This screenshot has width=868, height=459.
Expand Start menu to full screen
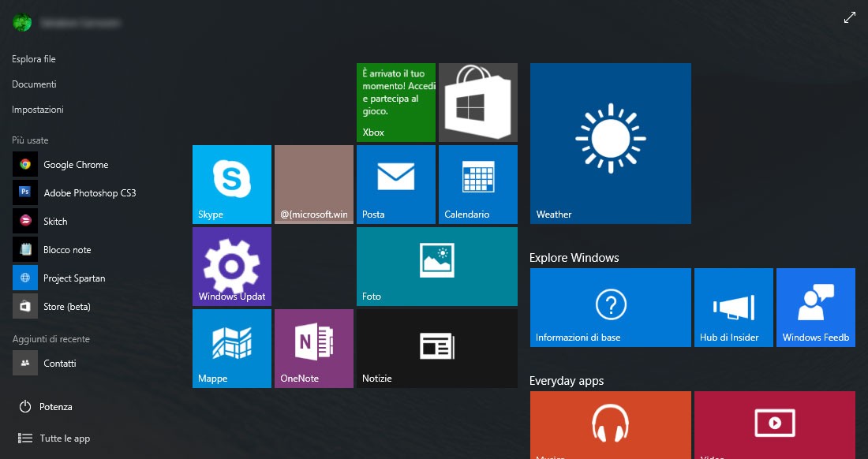[850, 17]
